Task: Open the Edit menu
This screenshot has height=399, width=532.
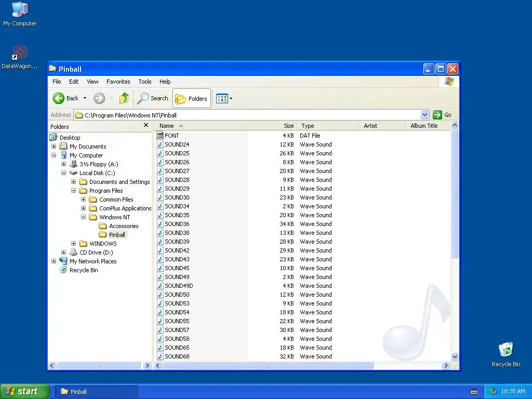Action: click(x=74, y=82)
